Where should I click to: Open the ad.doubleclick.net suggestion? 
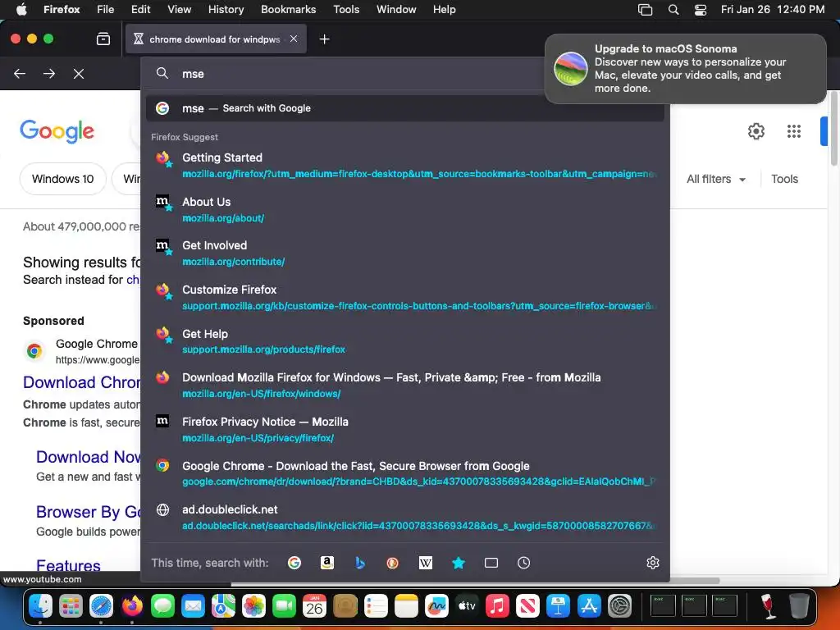pos(405,518)
